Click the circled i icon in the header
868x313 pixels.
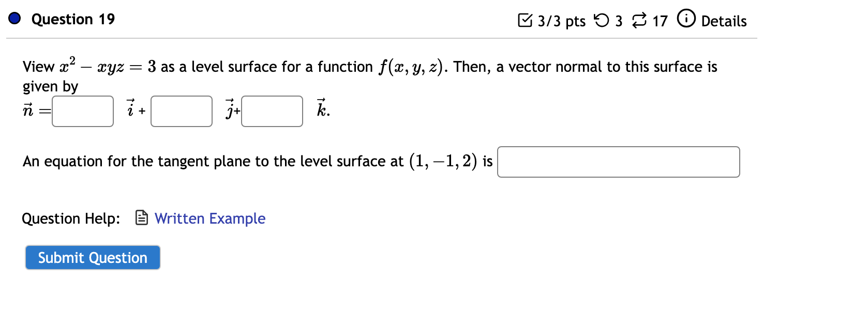685,20
